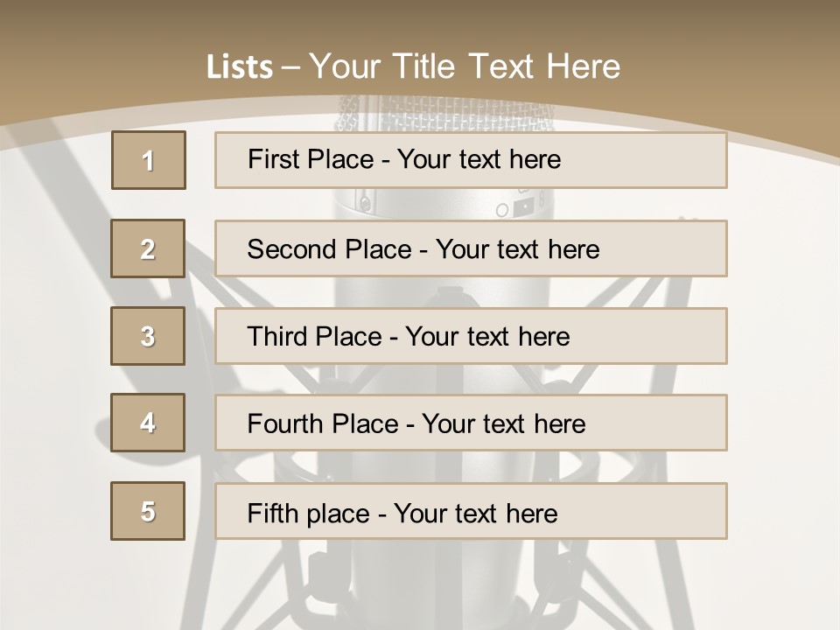840x630 pixels.
Task: Click the slide title text
Action: (x=413, y=66)
